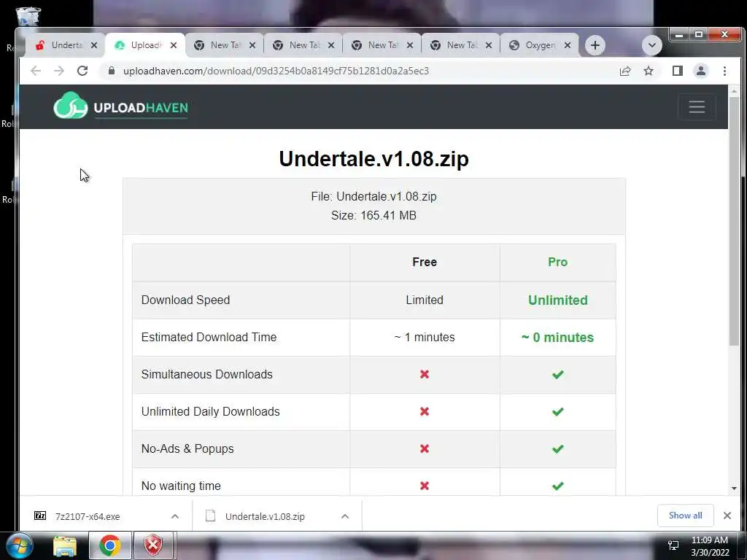Click the Limited speed value
The width and height of the screenshot is (747, 560).
[425, 300]
